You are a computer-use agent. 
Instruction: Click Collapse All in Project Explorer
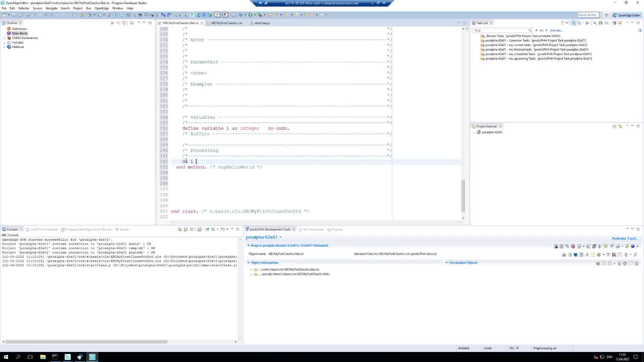(614, 126)
